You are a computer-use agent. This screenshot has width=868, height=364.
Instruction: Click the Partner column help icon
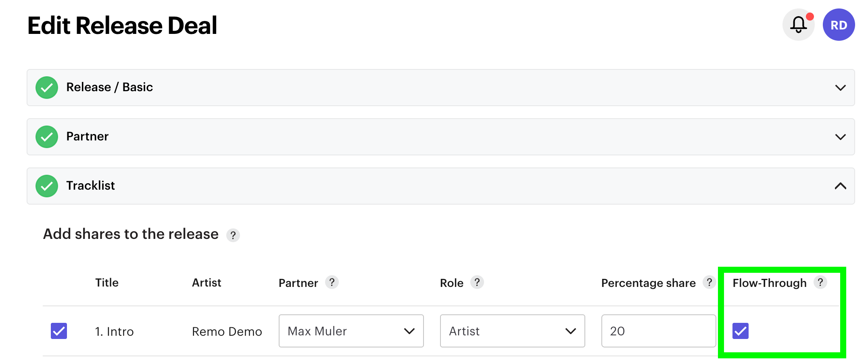coord(332,282)
